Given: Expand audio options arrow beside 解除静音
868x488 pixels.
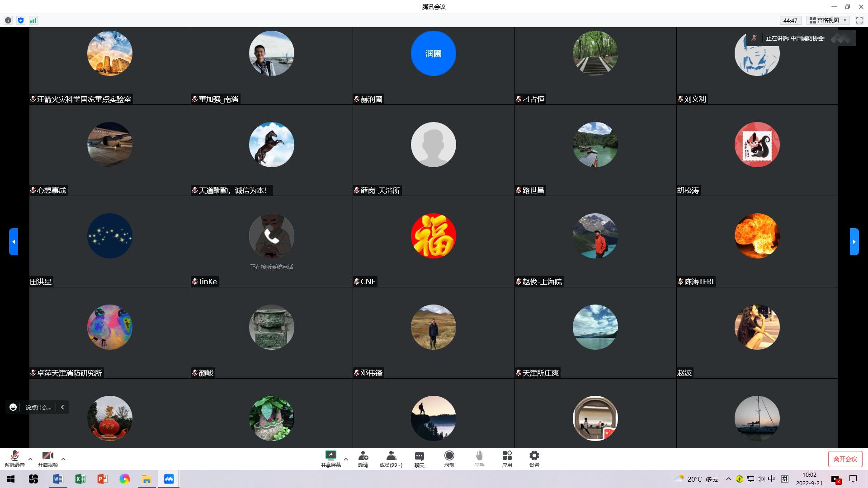Looking at the screenshot, I should [x=30, y=459].
